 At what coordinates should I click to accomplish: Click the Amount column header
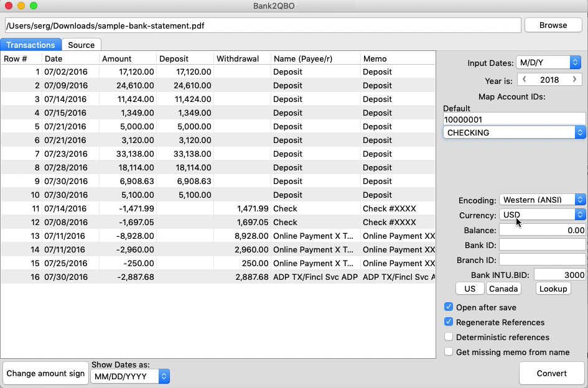point(128,59)
